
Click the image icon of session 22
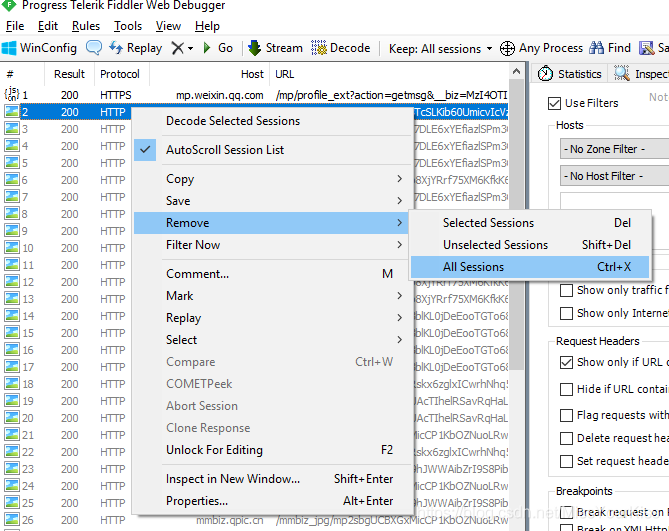pos(12,451)
